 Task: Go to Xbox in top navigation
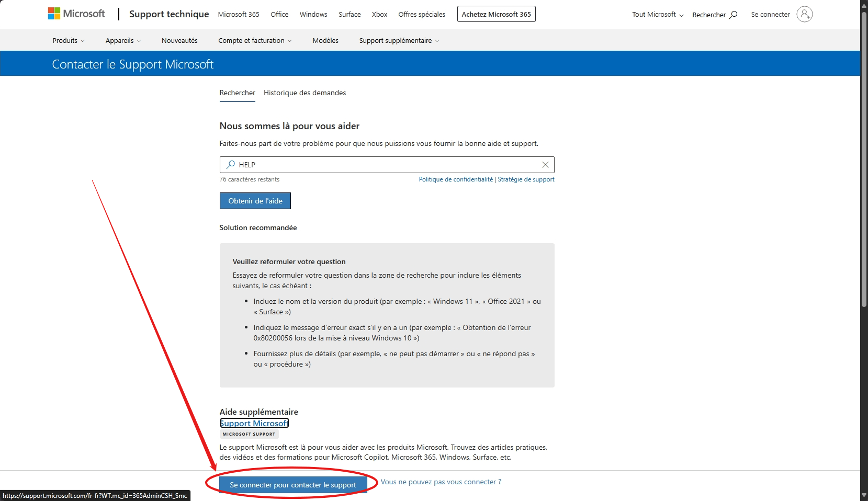tap(379, 14)
